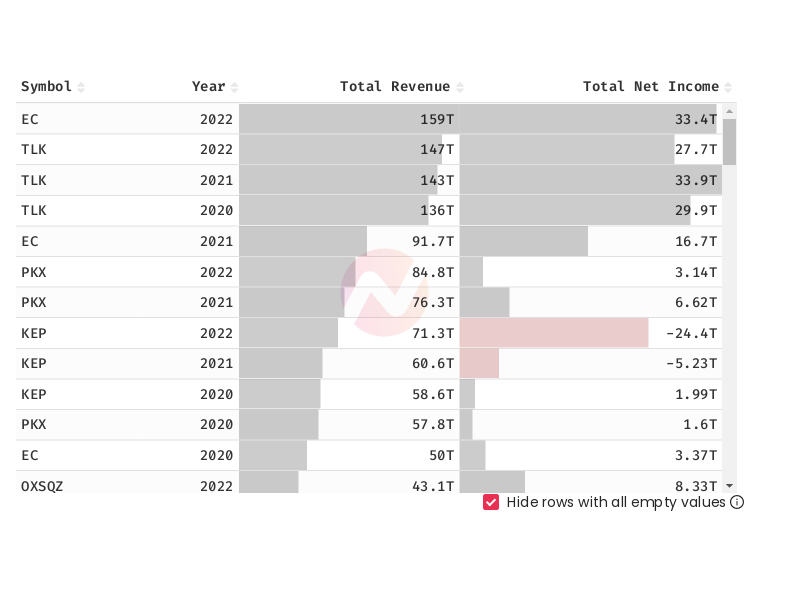Click the Total Revenue header label
The image size is (800, 600).
pyautogui.click(x=395, y=86)
